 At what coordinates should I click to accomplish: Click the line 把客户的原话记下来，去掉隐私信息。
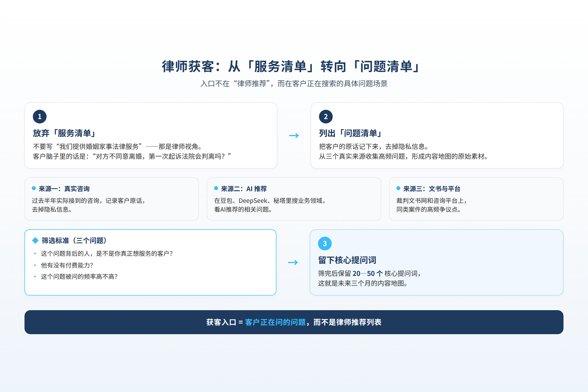[x=374, y=147]
